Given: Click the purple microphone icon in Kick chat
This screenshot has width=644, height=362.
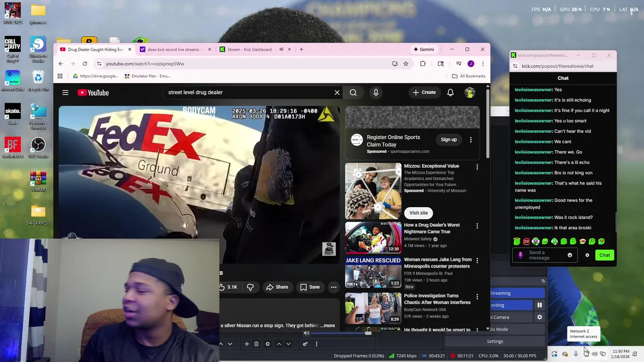Looking at the screenshot, I should [x=520, y=255].
